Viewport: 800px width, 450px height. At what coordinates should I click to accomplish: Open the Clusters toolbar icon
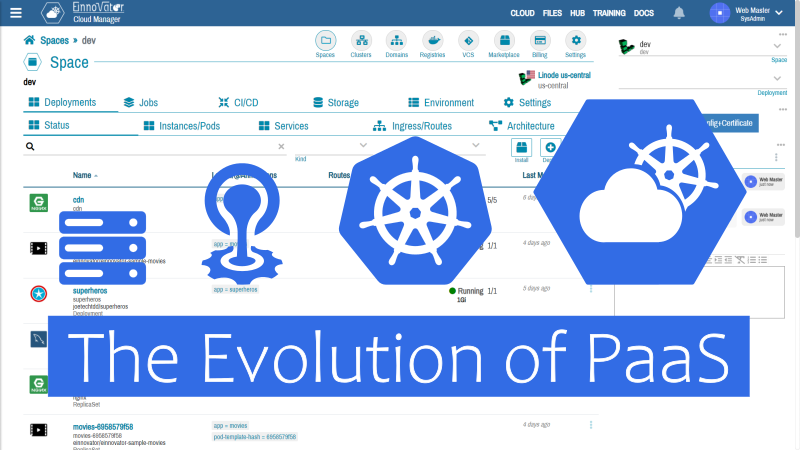[361, 44]
